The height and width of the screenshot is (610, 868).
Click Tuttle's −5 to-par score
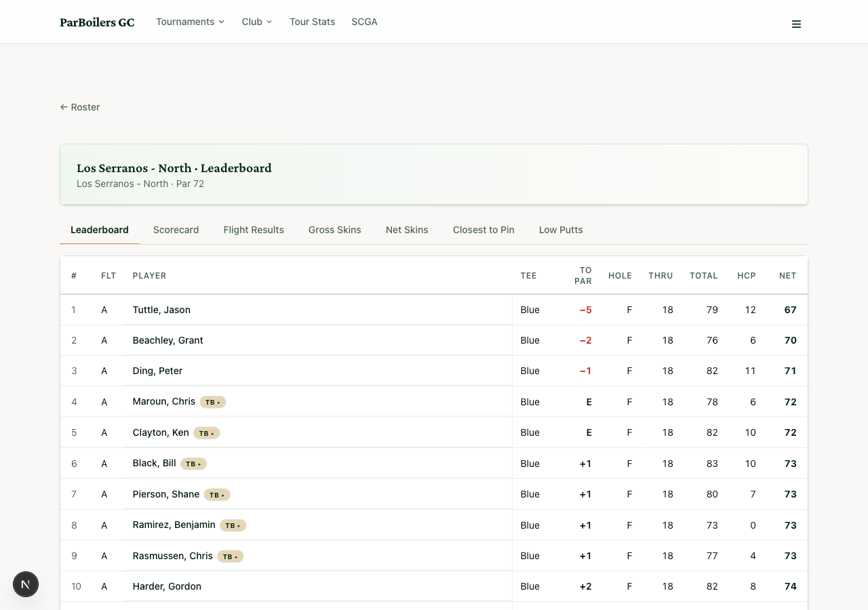pos(586,310)
